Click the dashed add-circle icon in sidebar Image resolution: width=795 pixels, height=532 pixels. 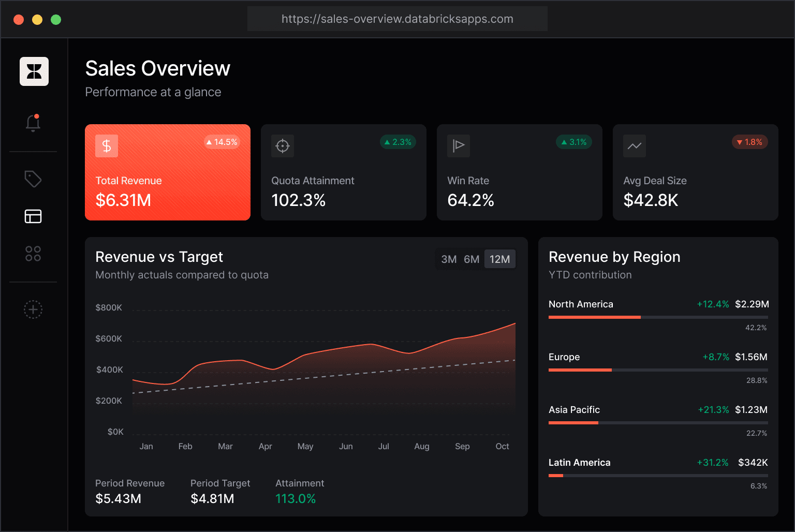[x=33, y=309]
